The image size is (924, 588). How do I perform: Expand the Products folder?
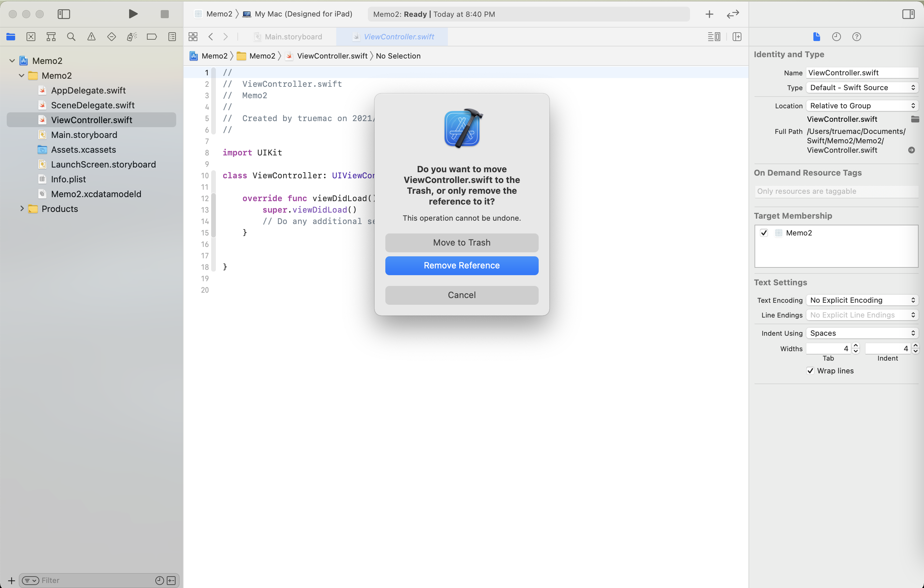(x=22, y=209)
